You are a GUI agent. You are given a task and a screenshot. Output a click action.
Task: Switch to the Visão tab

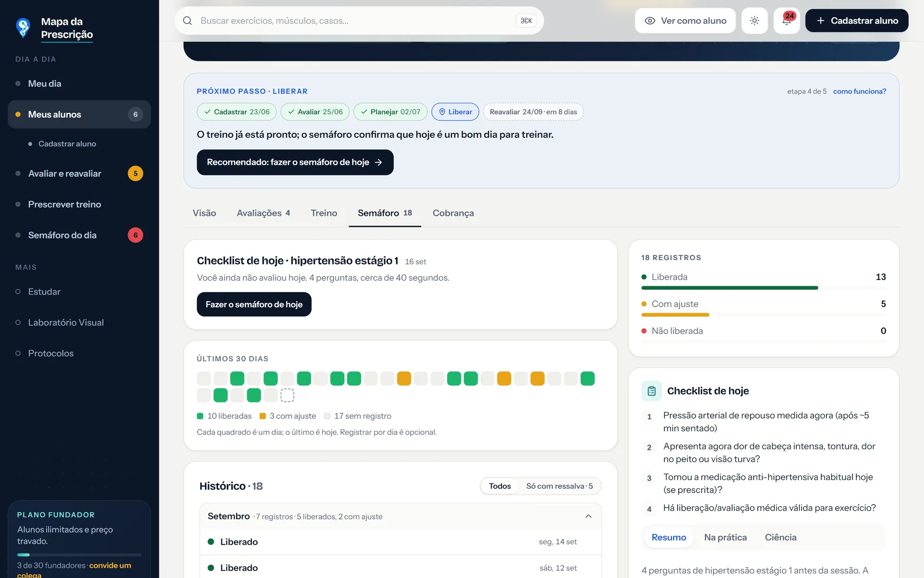point(204,213)
